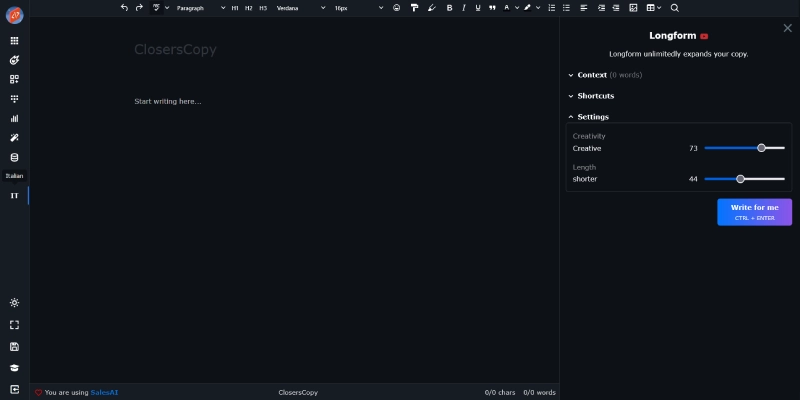800x400 pixels.
Task: Click the search magnifier icon
Action: (674, 8)
